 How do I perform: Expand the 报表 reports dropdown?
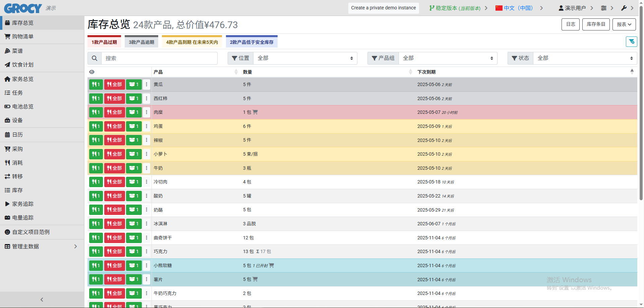[624, 24]
